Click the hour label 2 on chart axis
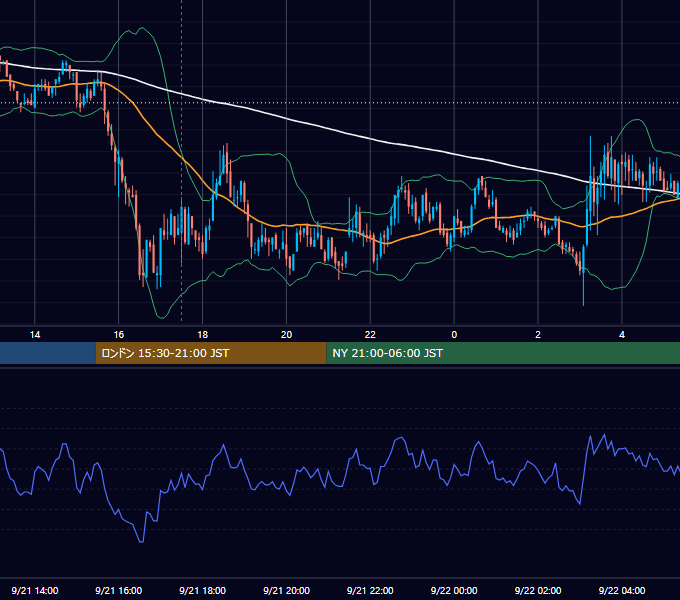 click(x=538, y=335)
